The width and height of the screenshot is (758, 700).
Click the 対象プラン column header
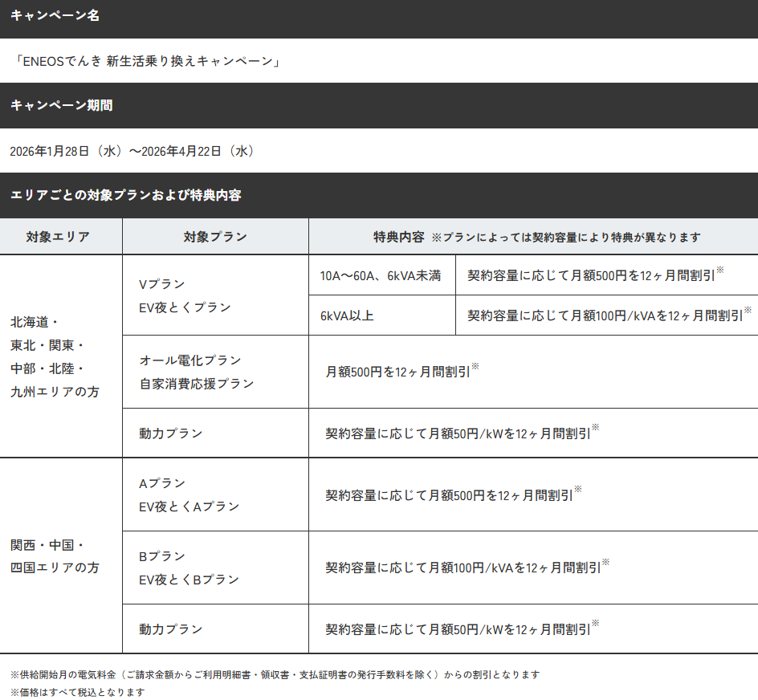[x=214, y=237]
